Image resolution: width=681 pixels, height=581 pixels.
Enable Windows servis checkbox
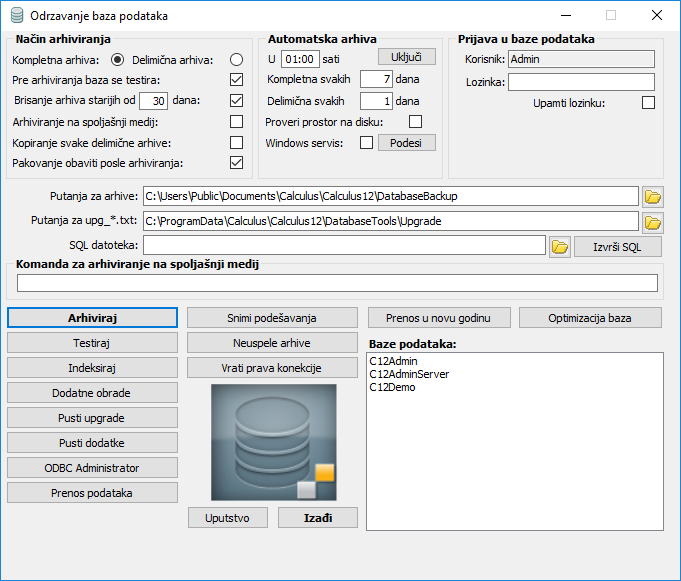(366, 143)
